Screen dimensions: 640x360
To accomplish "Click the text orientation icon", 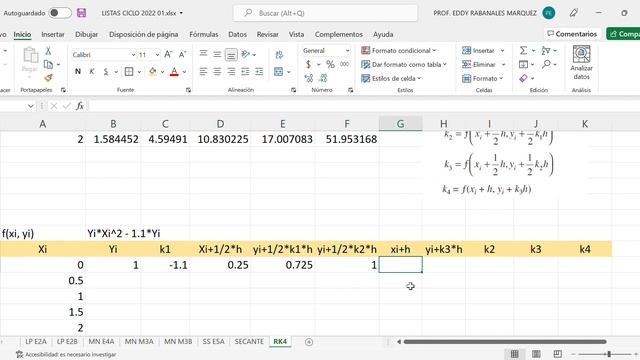I will tap(245, 54).
